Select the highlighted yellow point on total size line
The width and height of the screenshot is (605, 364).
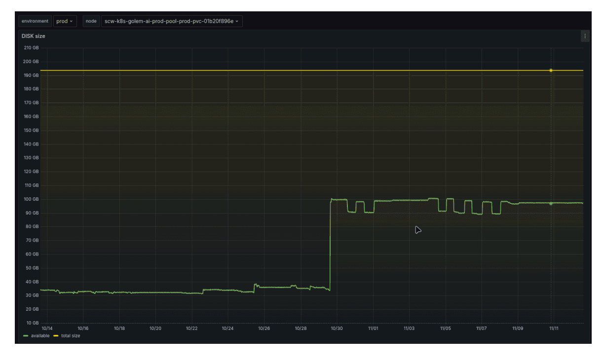pyautogui.click(x=551, y=71)
